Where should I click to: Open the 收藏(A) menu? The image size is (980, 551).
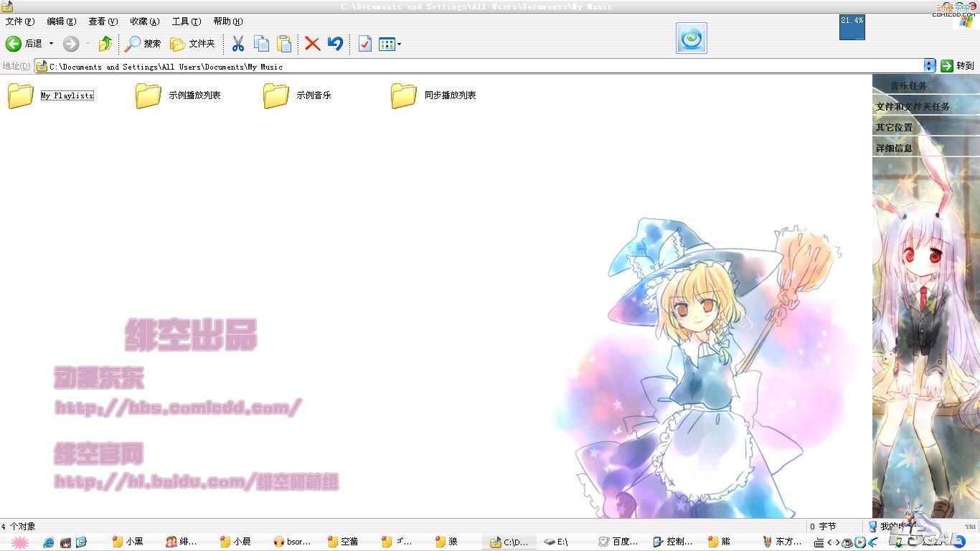[x=145, y=22]
